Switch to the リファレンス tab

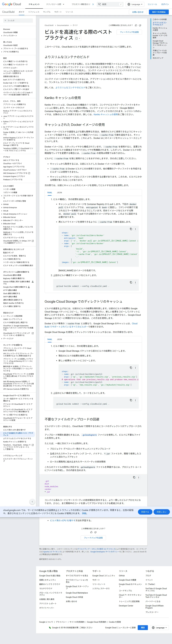tap(34, 12)
